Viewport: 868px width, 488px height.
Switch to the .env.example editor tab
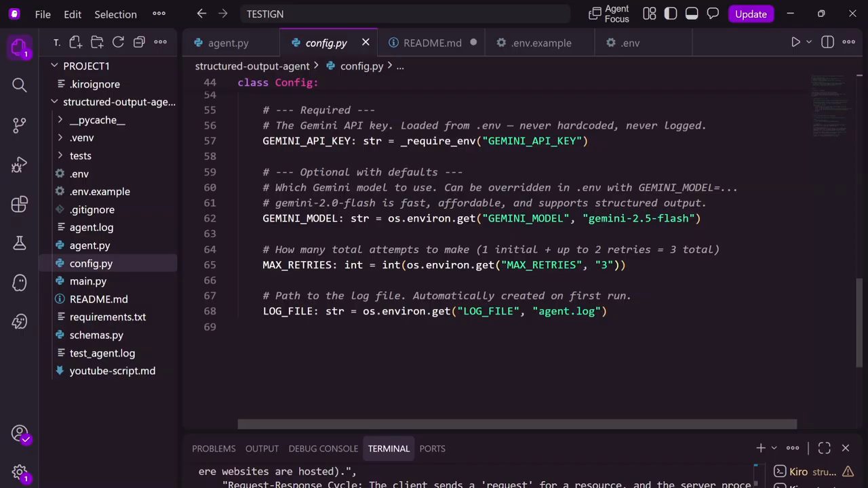(x=540, y=43)
